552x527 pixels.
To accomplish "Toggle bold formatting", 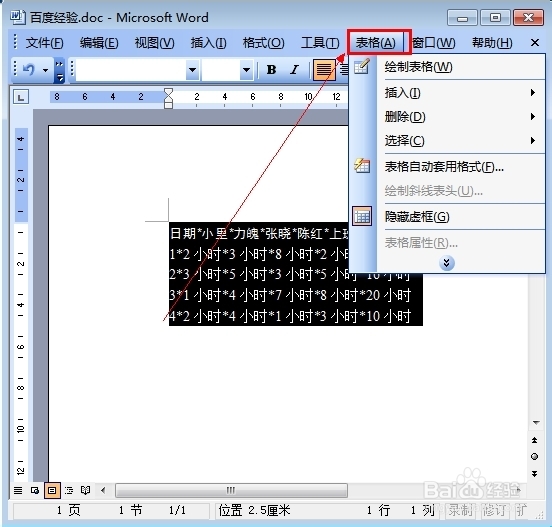I will pyautogui.click(x=271, y=69).
